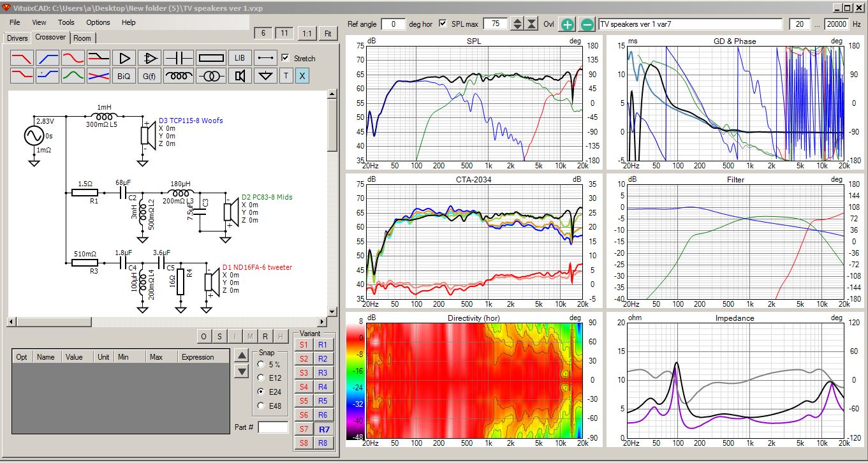Screen dimensions: 868x463
Task: Toggle the checkbox beside SPL max
Action: coord(443,24)
